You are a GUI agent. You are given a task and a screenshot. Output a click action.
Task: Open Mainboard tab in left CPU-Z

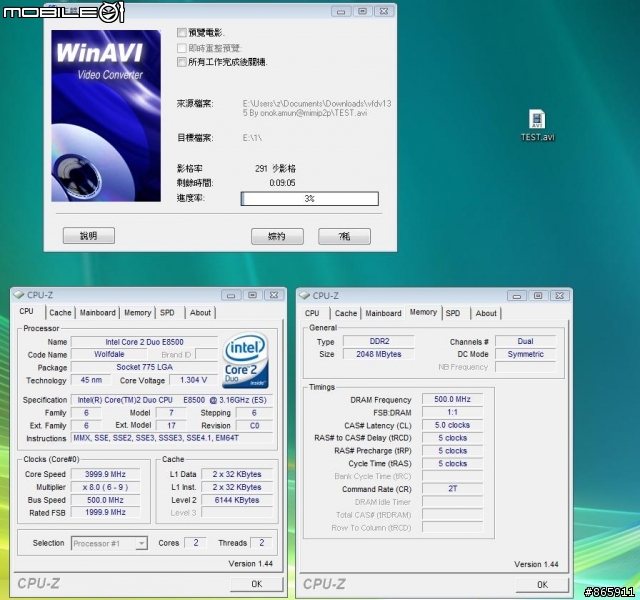click(98, 313)
